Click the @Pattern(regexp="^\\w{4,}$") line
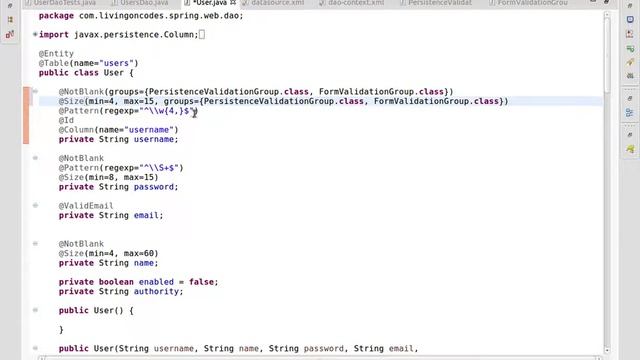Viewport: 640px width, 360px height. point(128,111)
